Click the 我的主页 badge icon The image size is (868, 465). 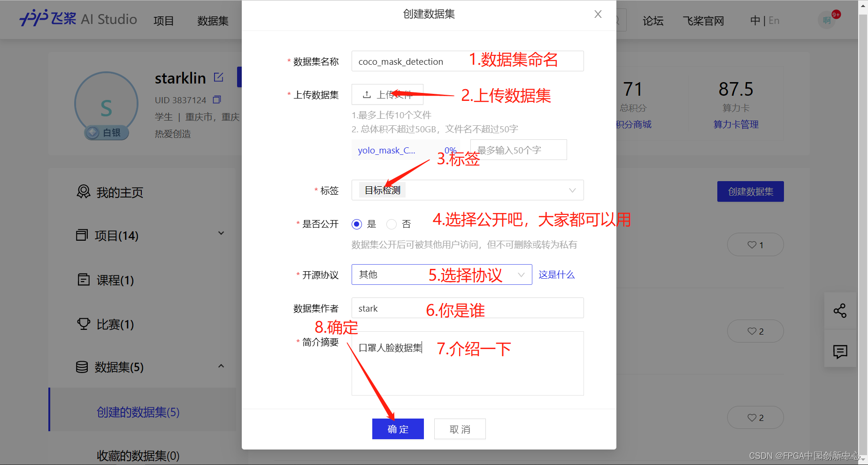[x=84, y=191]
